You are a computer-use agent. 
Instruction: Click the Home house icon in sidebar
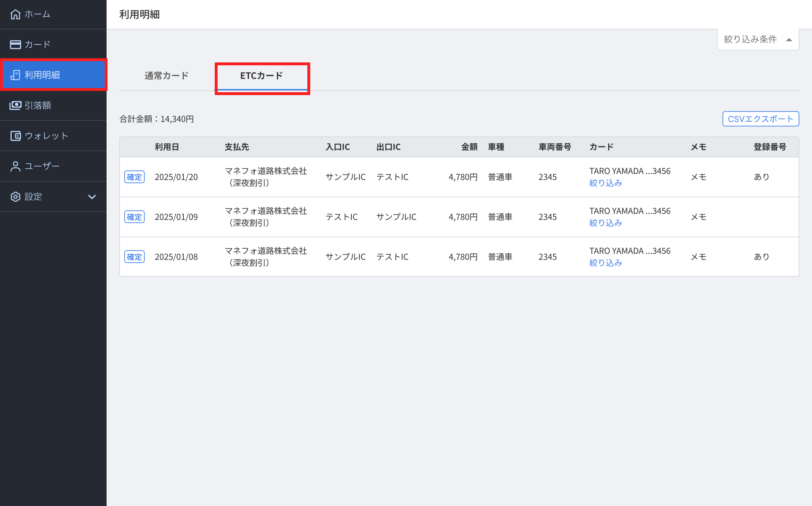coord(16,14)
